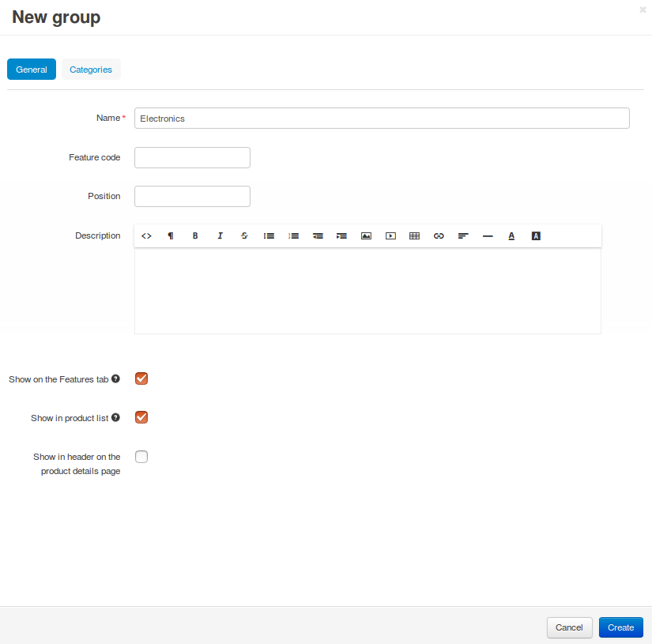Outdent text in description editor
Screen dimensions: 652x644
[318, 236]
